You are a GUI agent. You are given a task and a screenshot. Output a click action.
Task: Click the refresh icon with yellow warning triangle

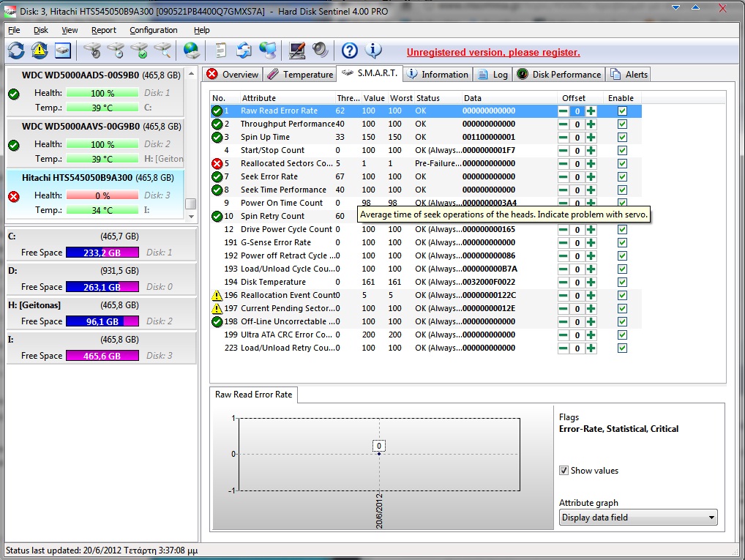40,51
